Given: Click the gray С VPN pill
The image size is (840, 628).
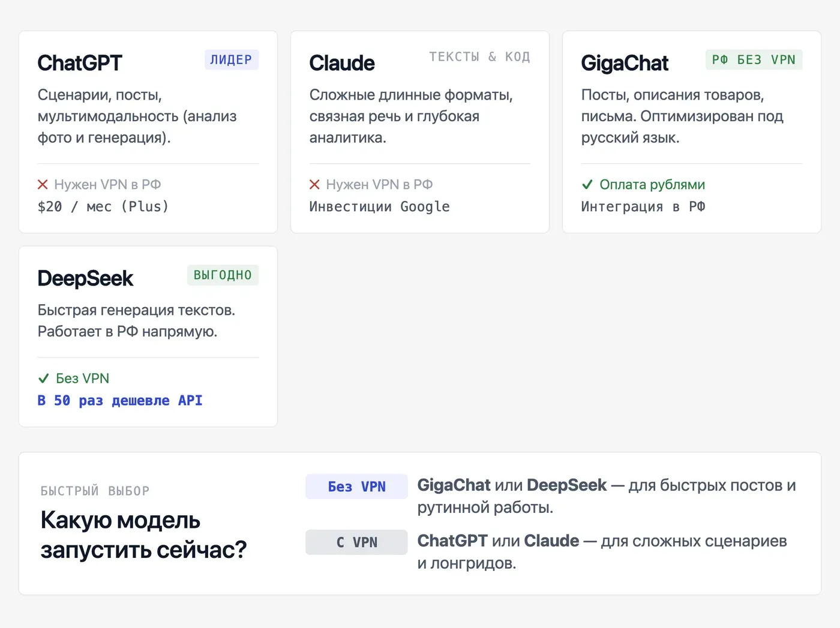Looking at the screenshot, I should [x=356, y=542].
